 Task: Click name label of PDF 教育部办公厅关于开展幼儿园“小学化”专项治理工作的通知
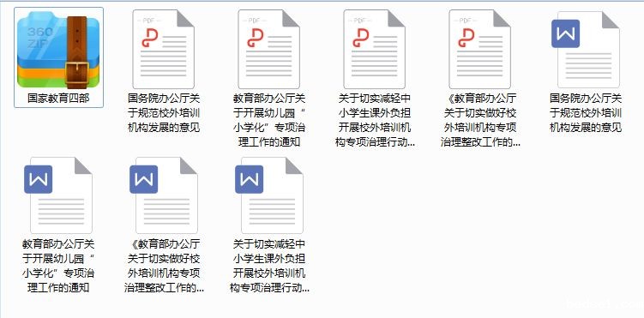coord(269,120)
